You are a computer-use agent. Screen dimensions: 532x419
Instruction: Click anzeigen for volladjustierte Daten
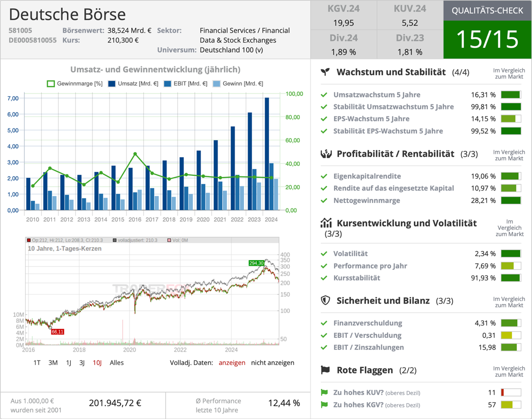point(232,362)
